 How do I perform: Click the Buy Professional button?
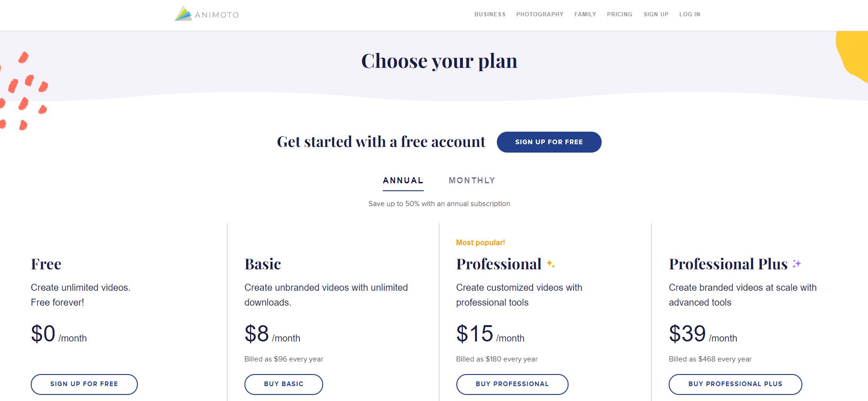(x=512, y=384)
